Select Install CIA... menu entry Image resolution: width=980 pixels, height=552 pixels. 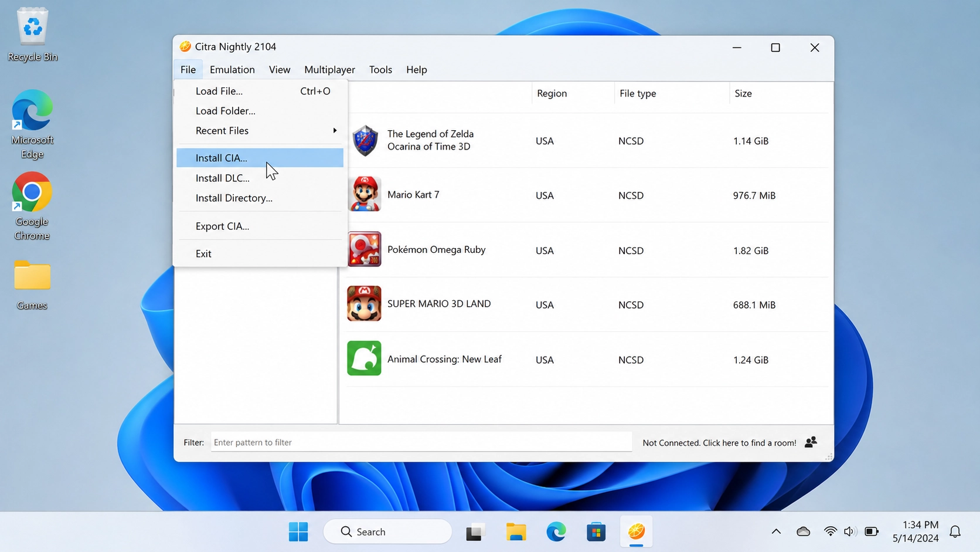click(260, 158)
